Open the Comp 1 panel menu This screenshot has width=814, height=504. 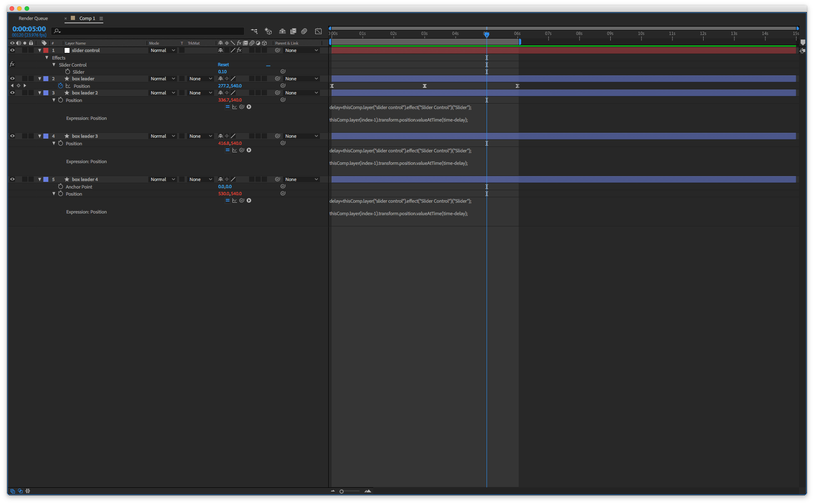click(101, 18)
